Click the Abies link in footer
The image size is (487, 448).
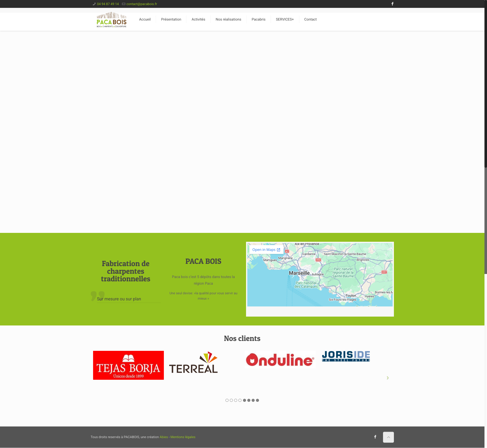(164, 437)
